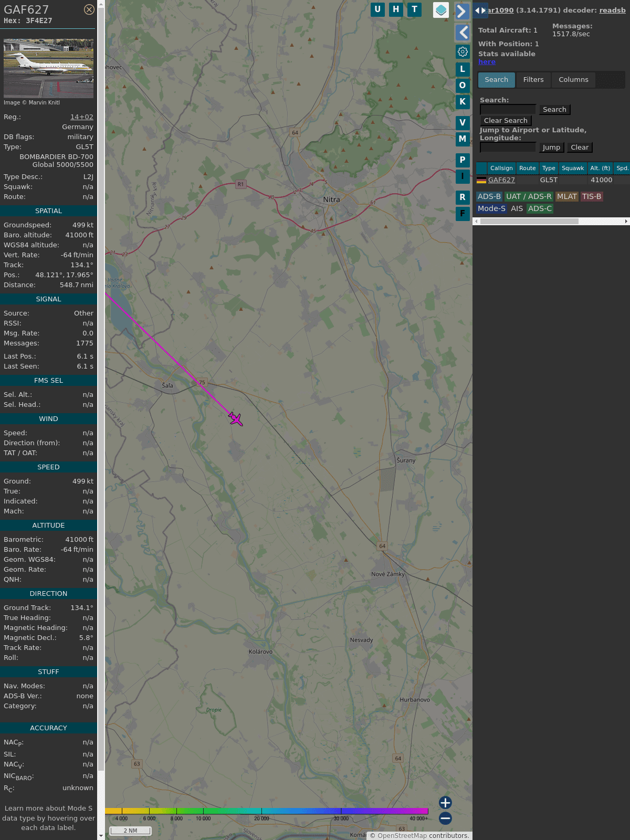
Task: Click the ADS-B source legend
Action: [x=489, y=196]
